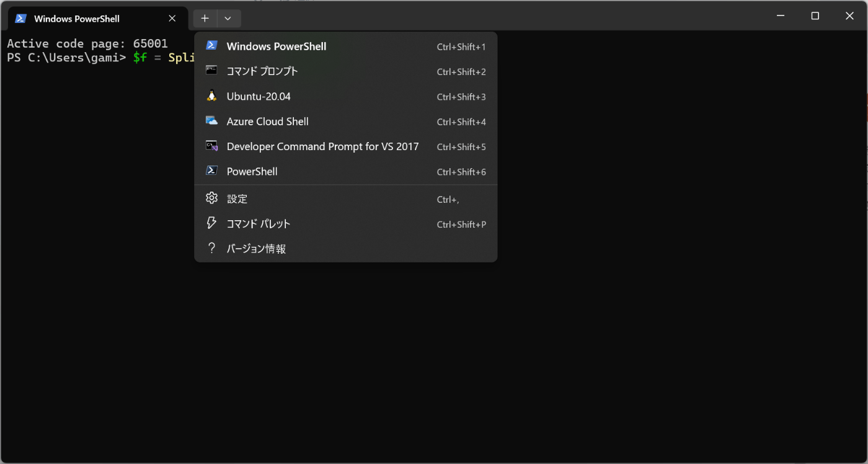Click the Azure Cloud Shell cloud icon
The height and width of the screenshot is (464, 868).
tap(211, 121)
